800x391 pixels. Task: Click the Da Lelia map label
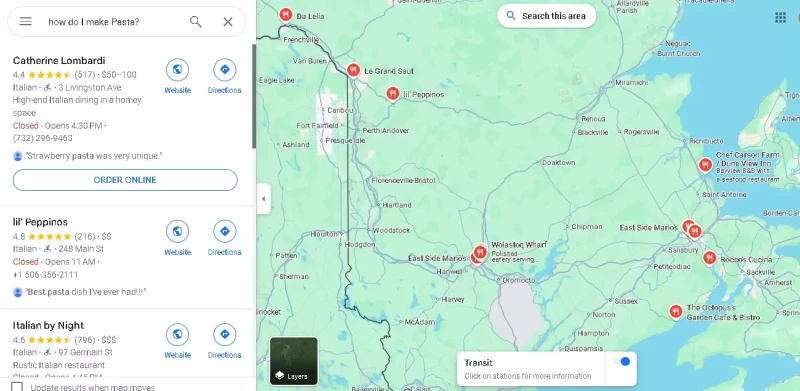point(310,16)
